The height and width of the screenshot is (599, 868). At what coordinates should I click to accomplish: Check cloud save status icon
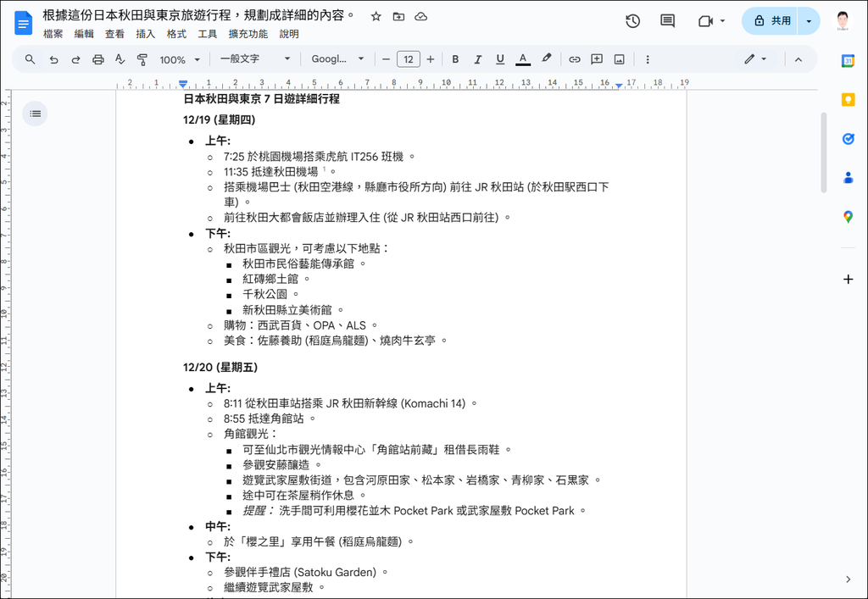(421, 17)
